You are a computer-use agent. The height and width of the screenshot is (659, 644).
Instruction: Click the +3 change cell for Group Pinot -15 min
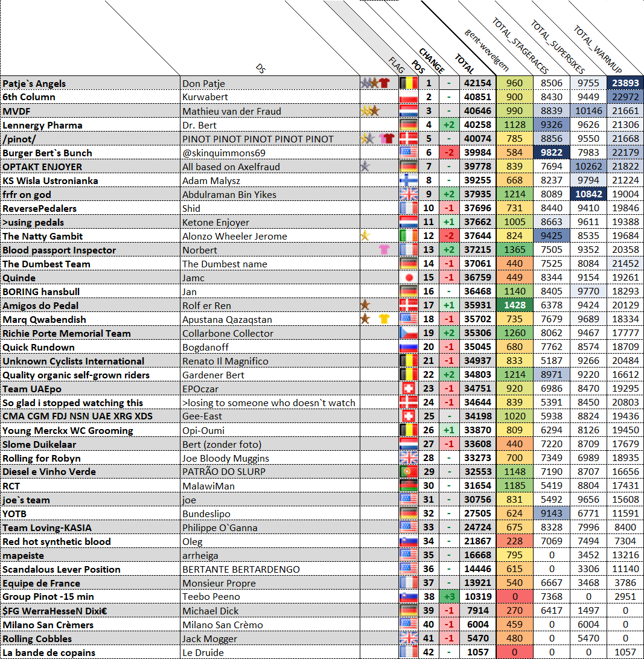[x=449, y=596]
